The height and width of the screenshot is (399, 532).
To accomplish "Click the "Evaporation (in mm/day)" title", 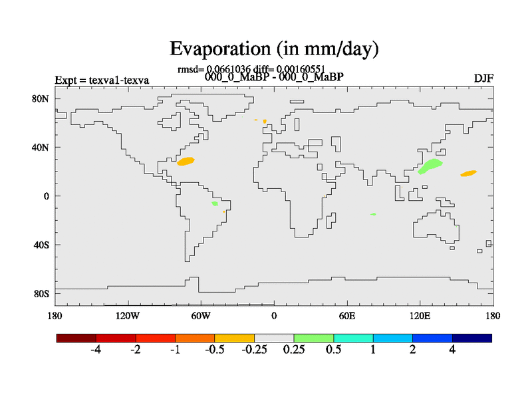I will (x=274, y=49).
